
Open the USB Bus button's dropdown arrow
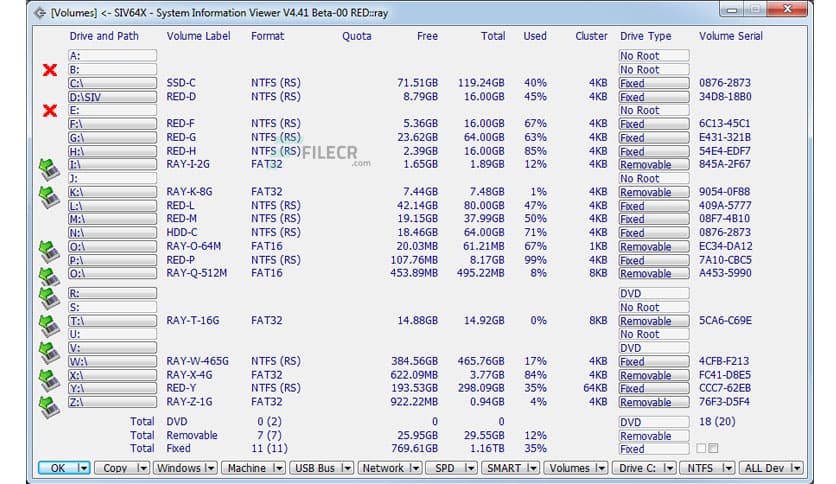pos(347,468)
